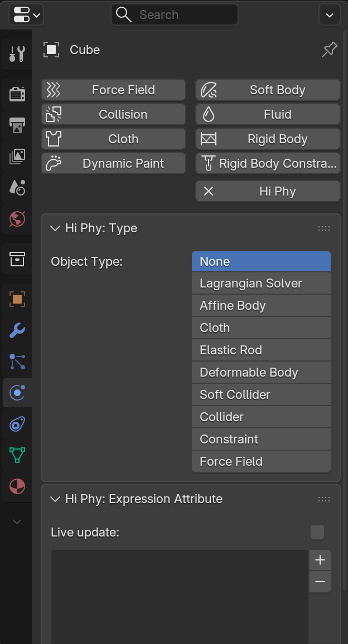The image size is (348, 644).
Task: Open the Material properties tab
Action: coord(17,486)
